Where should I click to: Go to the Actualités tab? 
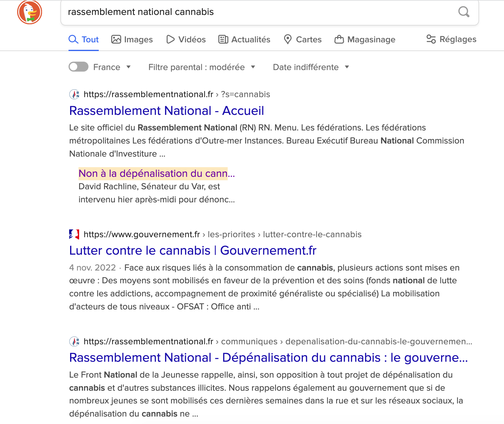coord(245,40)
